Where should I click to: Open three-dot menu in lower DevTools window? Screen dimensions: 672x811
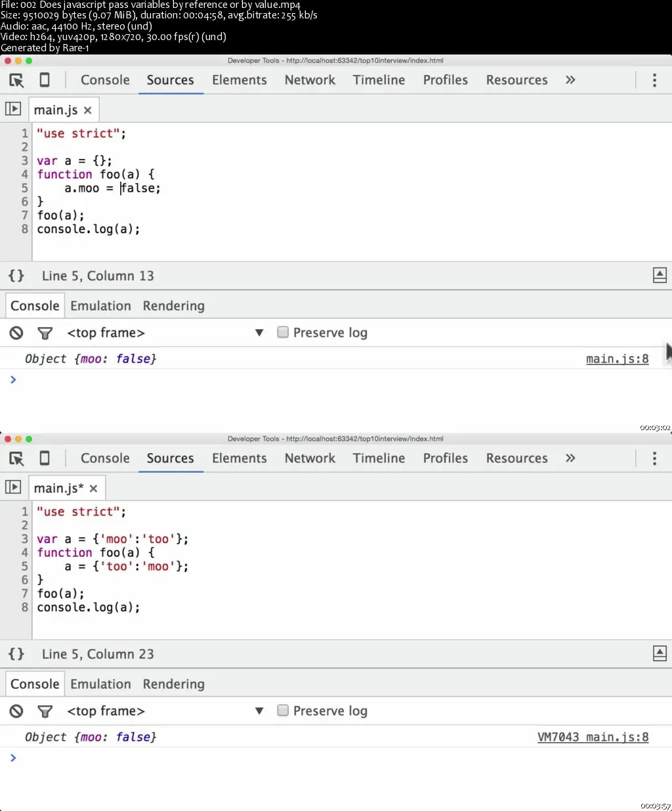(654, 458)
